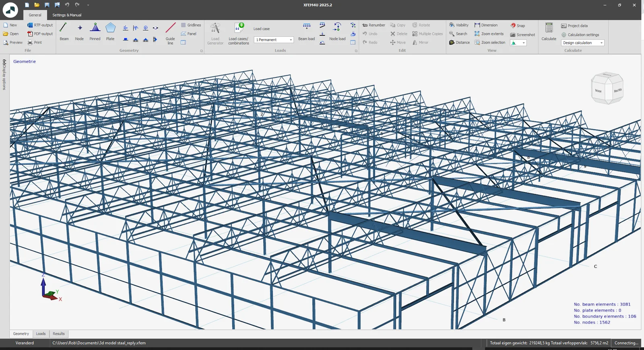The width and height of the screenshot is (644, 350).
Task: Expand the Loads group dialog launcher
Action: [x=356, y=51]
